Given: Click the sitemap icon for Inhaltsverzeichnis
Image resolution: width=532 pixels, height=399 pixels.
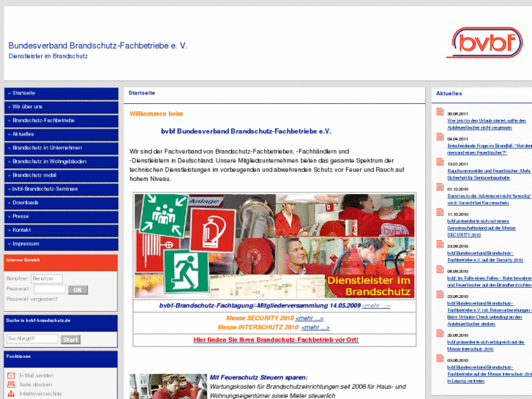Looking at the screenshot, I should click(11, 394).
